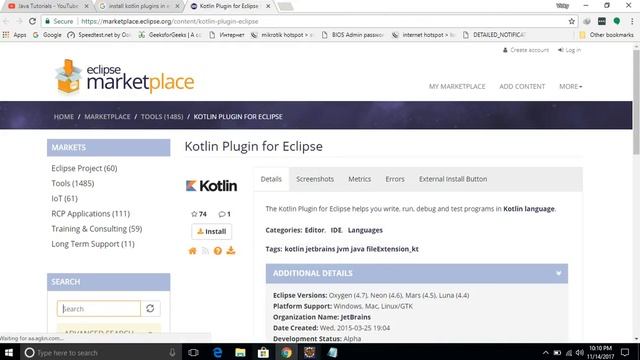Click in the marketplace Search field

[x=99, y=309]
